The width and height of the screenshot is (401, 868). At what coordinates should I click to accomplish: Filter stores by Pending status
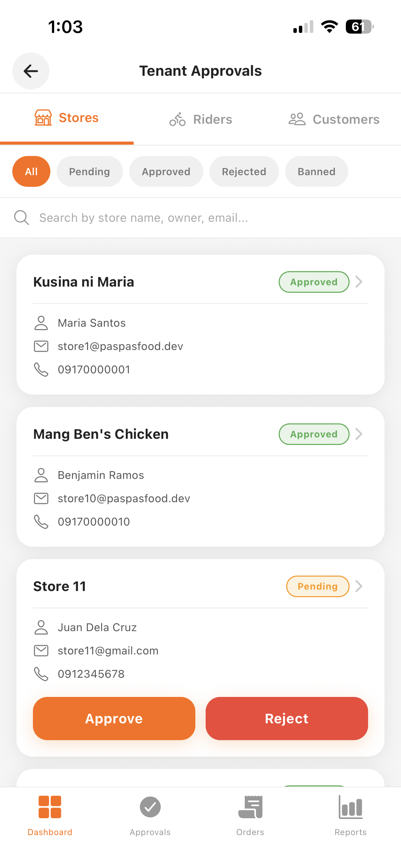(x=89, y=171)
